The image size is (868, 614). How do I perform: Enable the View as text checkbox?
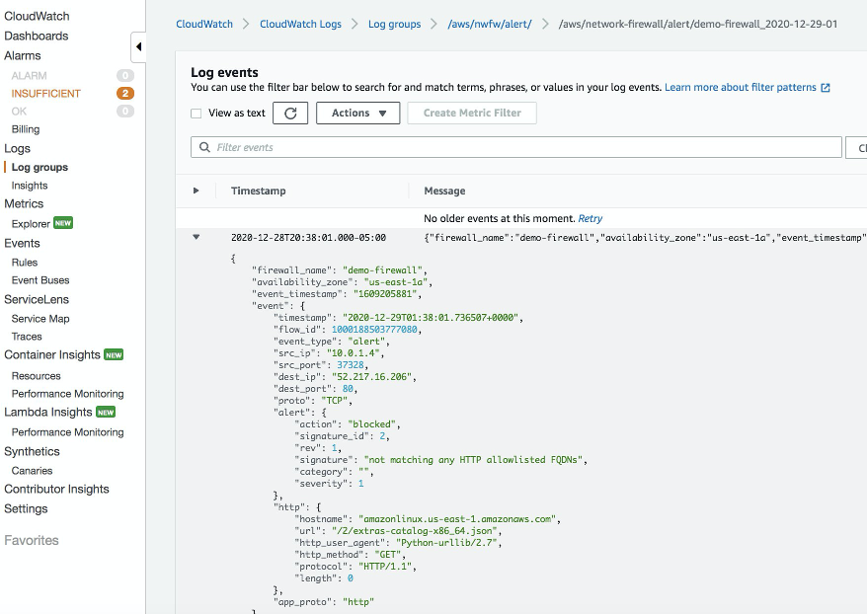(195, 113)
